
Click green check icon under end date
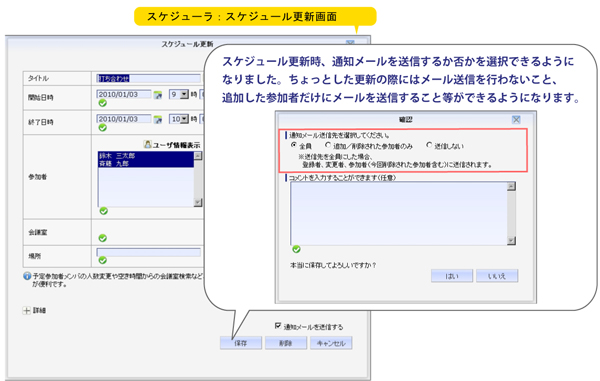[103, 128]
